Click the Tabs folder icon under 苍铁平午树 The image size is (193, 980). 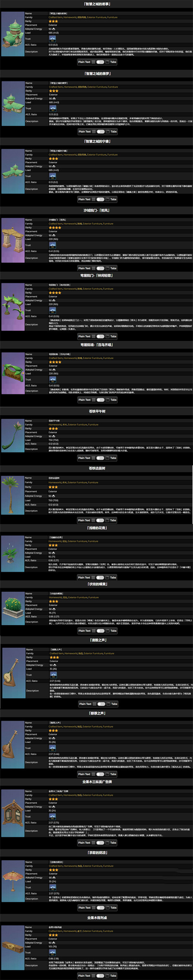tap(108, 458)
